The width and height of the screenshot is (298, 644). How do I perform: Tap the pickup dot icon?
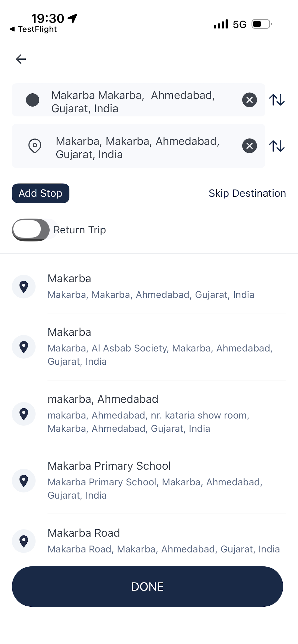[x=33, y=100]
